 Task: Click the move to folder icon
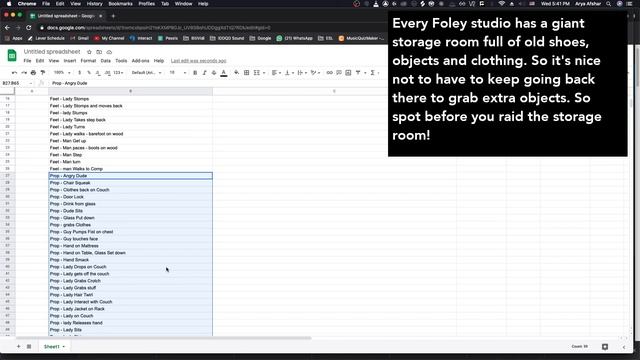99,52
